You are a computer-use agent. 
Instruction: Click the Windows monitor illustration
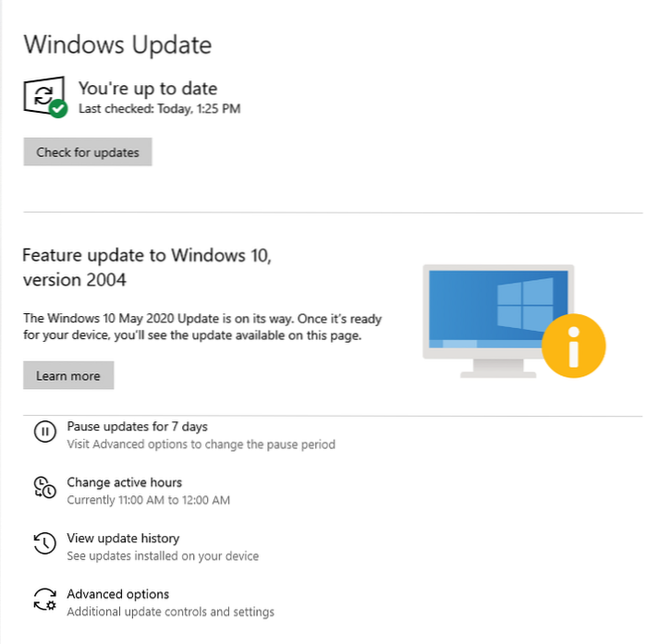click(499, 321)
